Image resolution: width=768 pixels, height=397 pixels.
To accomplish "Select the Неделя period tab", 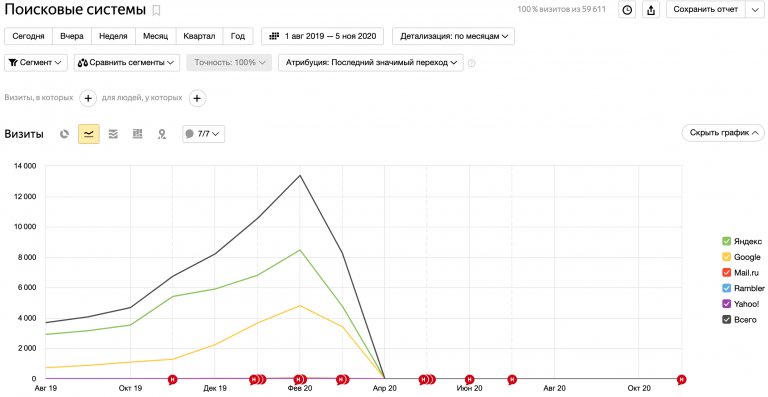I will point(113,36).
